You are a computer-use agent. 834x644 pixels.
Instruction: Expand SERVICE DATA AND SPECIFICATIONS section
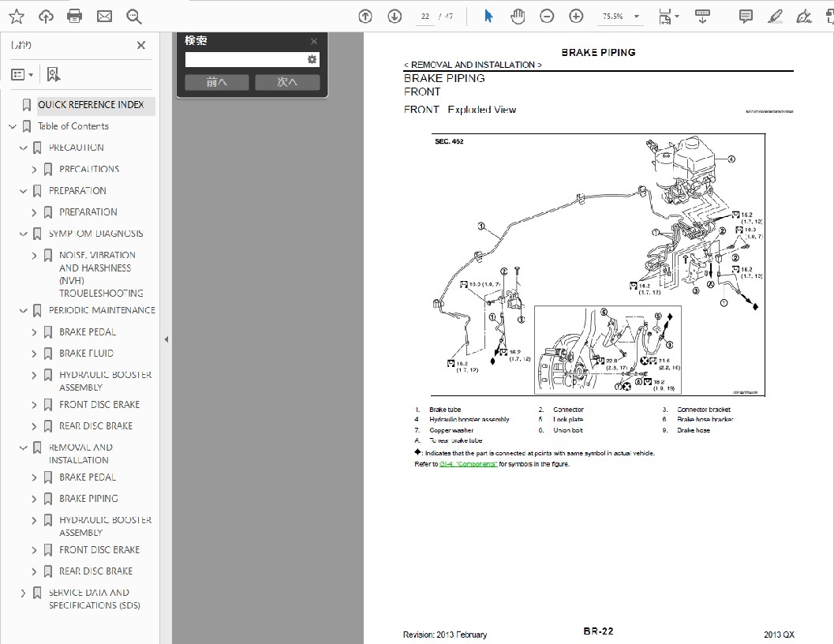tap(24, 593)
